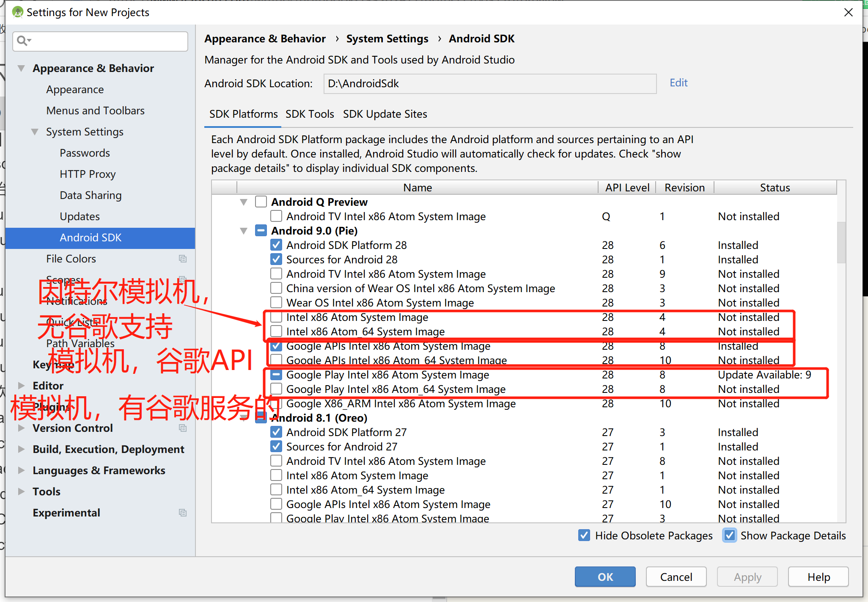The height and width of the screenshot is (602, 868).
Task: Collapse the Android 9.0 (Pie) group
Action: click(244, 231)
